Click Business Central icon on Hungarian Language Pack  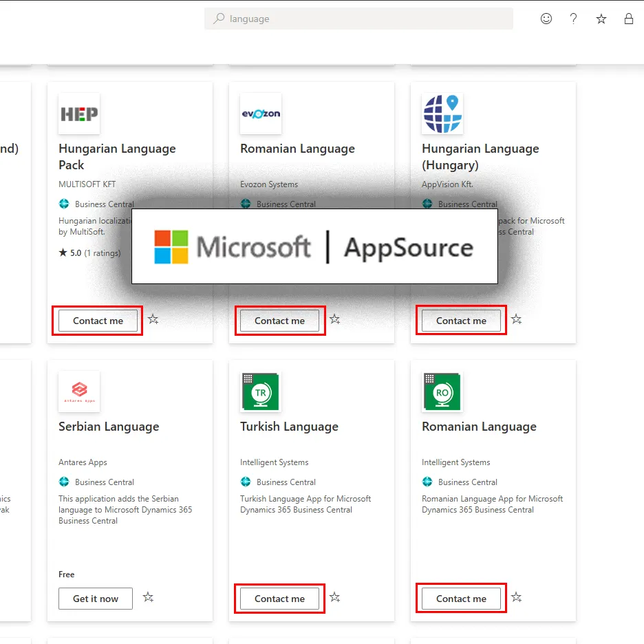pos(64,203)
